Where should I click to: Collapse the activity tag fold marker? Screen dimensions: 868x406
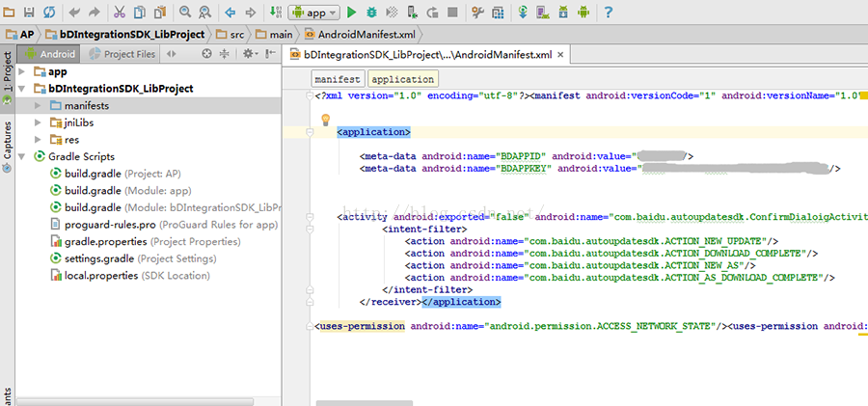pyautogui.click(x=310, y=215)
